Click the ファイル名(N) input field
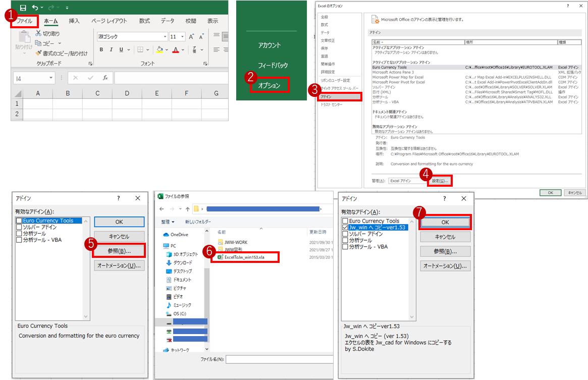The width and height of the screenshot is (588, 380). pyautogui.click(x=280, y=359)
